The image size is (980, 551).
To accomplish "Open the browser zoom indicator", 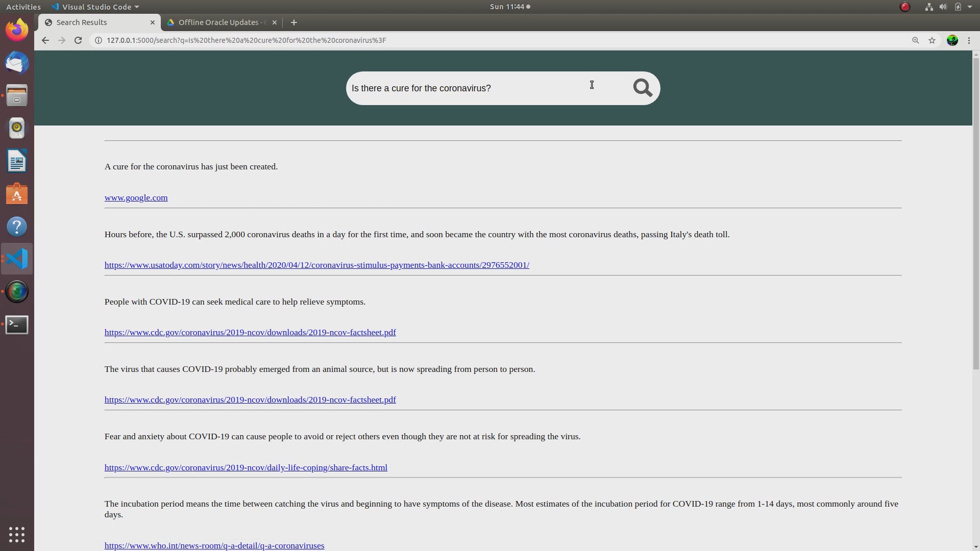I will (916, 40).
